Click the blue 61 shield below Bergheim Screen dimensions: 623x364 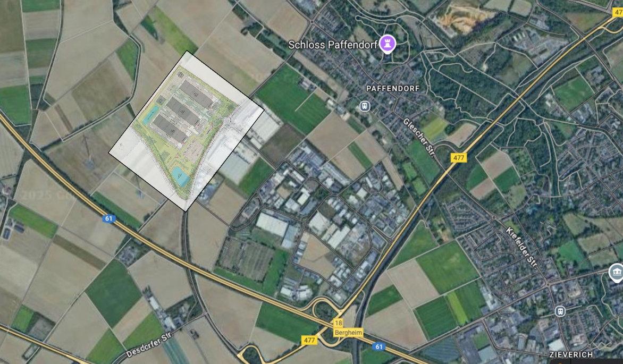[379, 347]
